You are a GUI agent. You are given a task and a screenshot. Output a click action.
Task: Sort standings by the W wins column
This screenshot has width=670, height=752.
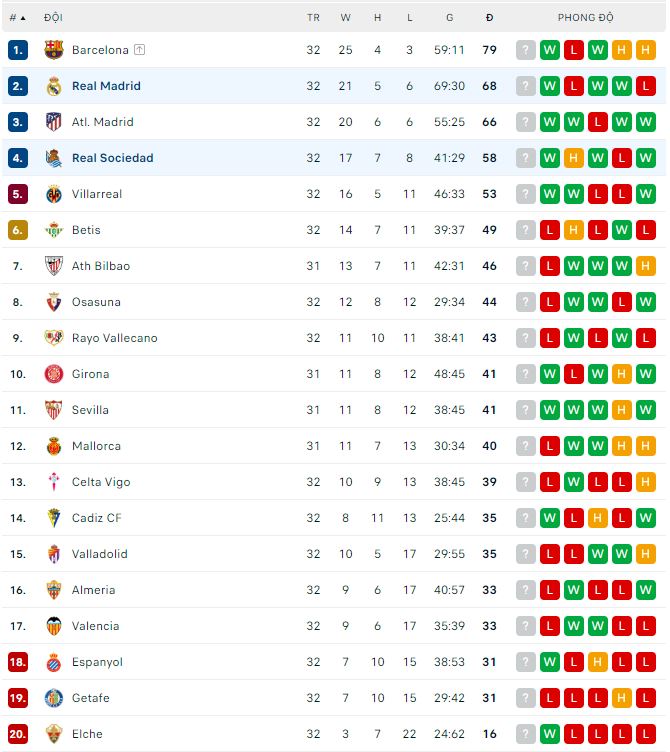(345, 17)
